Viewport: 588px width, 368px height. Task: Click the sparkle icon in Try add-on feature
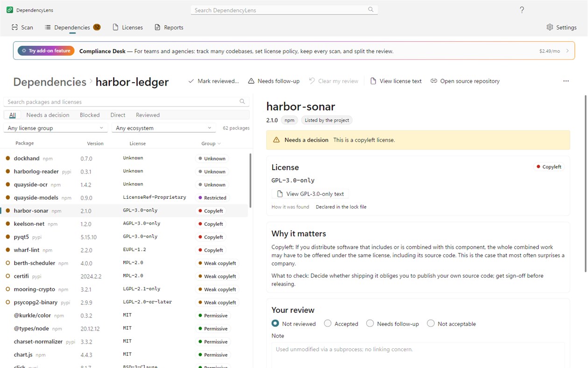(x=24, y=51)
